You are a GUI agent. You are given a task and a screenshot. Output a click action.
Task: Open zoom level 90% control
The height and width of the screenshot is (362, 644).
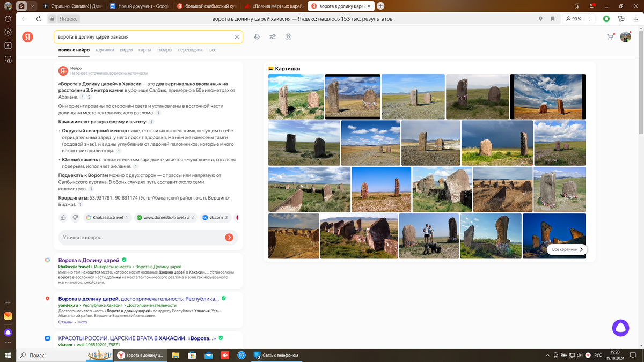coord(574,19)
